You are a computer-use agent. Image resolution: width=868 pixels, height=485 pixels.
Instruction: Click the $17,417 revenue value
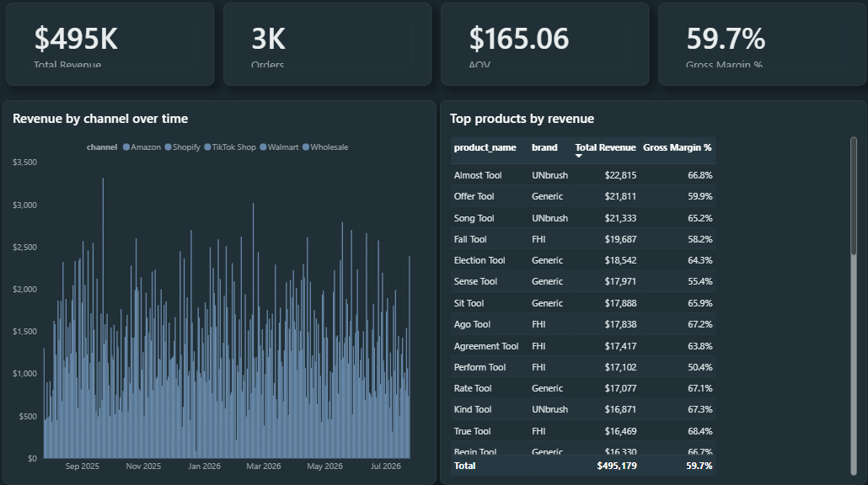coord(620,346)
